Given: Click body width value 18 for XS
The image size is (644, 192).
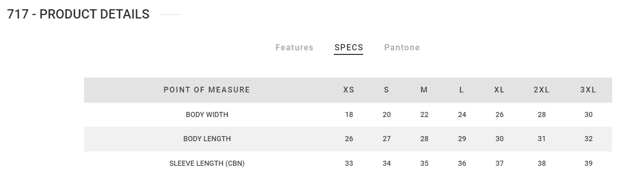Looking at the screenshot, I should (x=349, y=115).
